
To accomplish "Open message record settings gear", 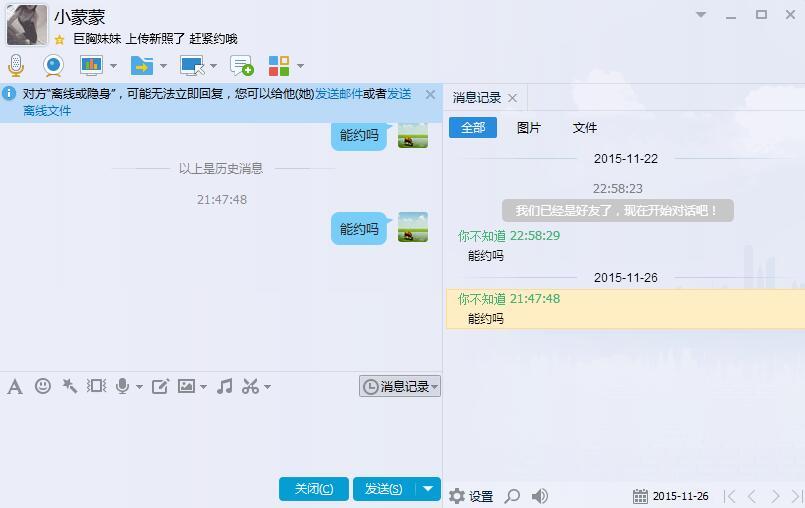I will coord(456,496).
